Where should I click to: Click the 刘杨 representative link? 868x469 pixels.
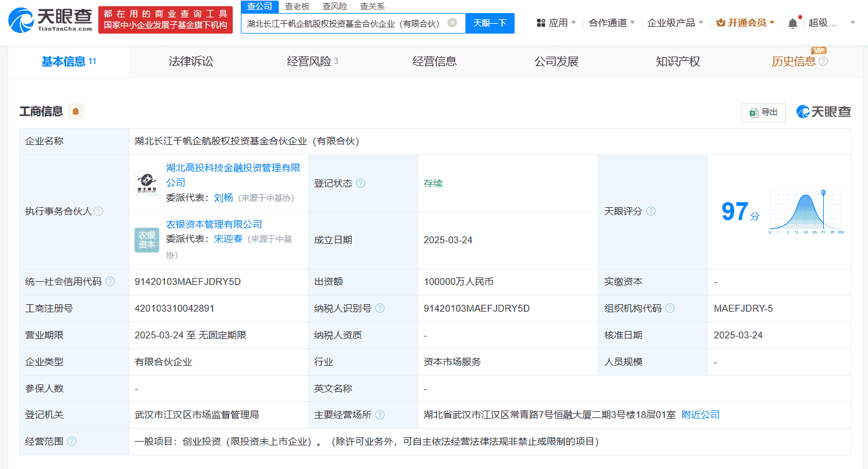pos(223,197)
